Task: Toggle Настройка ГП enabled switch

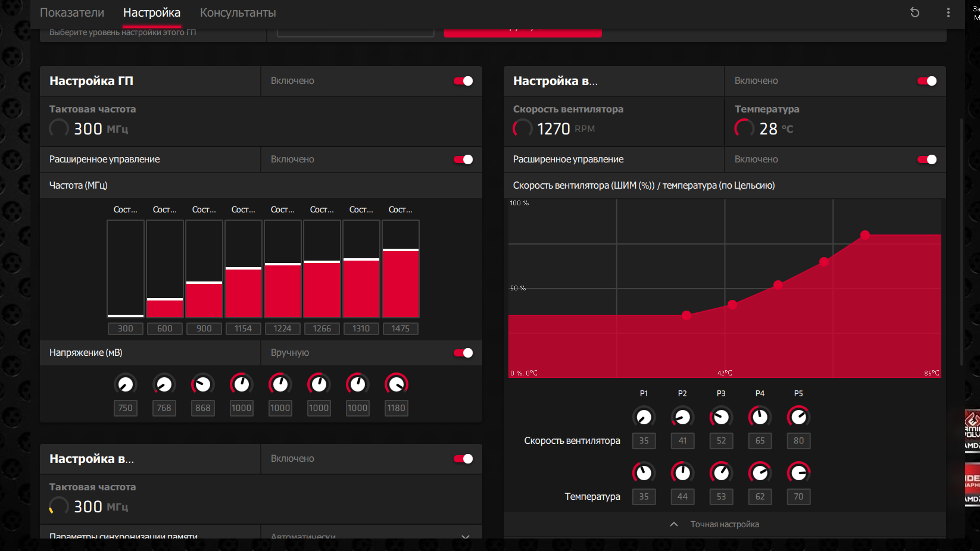Action: (463, 81)
